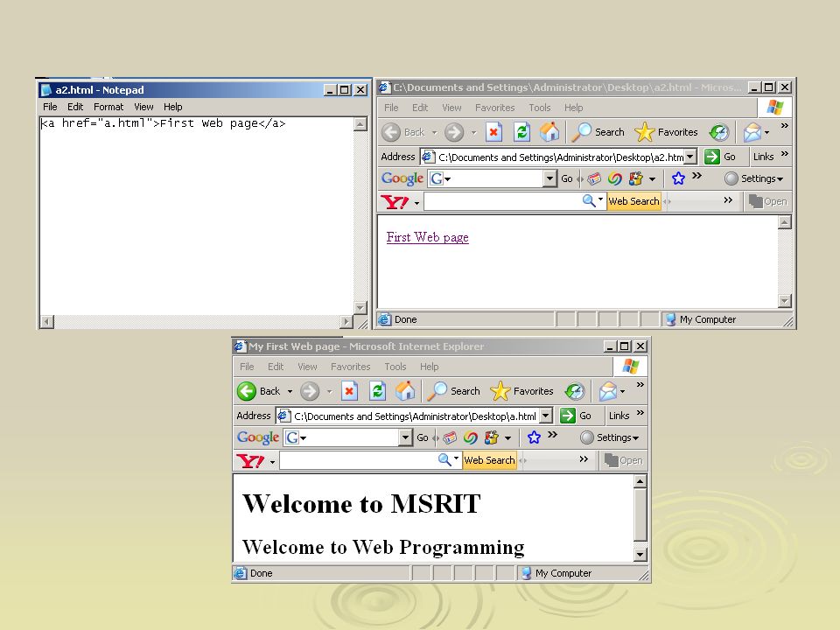Screen dimensions: 840x630
Task: Click Web Search in the a2.html browser Yahoo toolbar
Action: [633, 201]
